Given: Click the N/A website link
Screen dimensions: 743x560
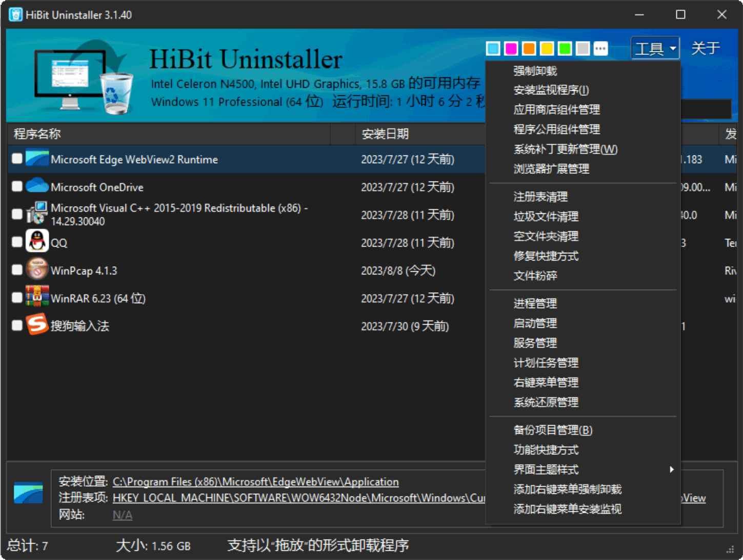Looking at the screenshot, I should [123, 515].
